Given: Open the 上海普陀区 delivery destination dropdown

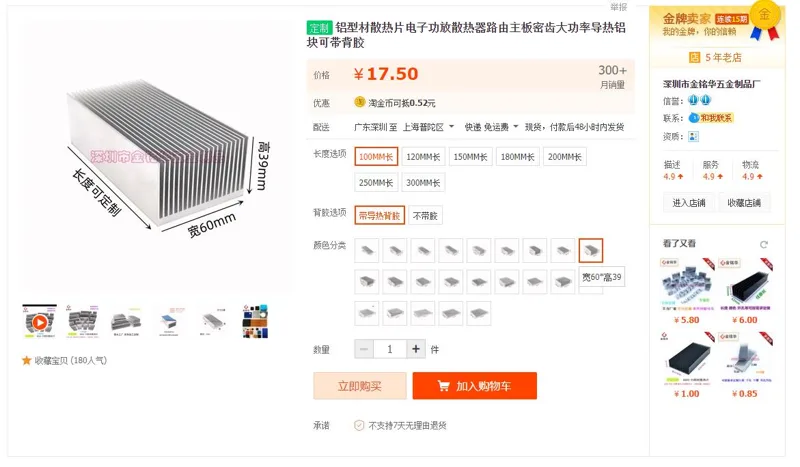Looking at the screenshot, I should (429, 127).
